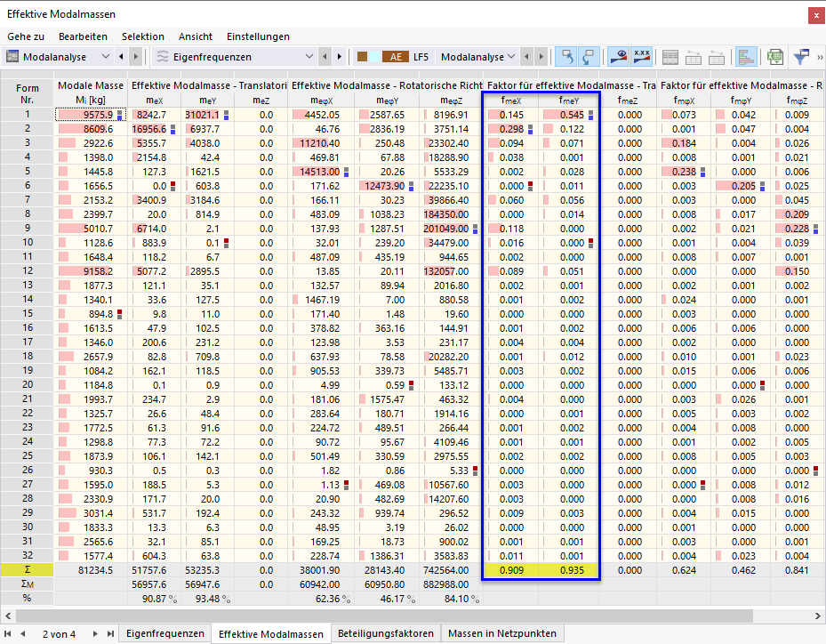
Task: Select cell 12473.90 in meφY column
Action: (x=387, y=186)
